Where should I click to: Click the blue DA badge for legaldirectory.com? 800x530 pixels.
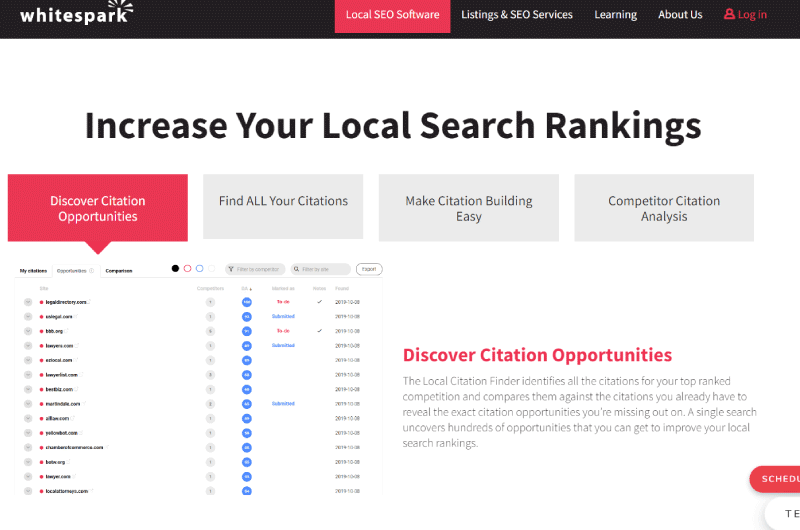tap(246, 302)
